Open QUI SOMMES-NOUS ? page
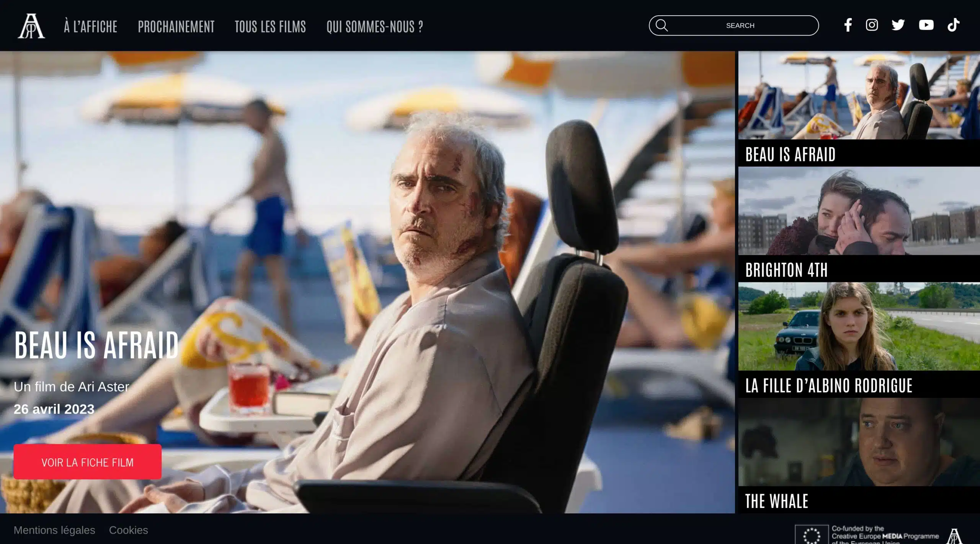The width and height of the screenshot is (980, 544). tap(374, 26)
